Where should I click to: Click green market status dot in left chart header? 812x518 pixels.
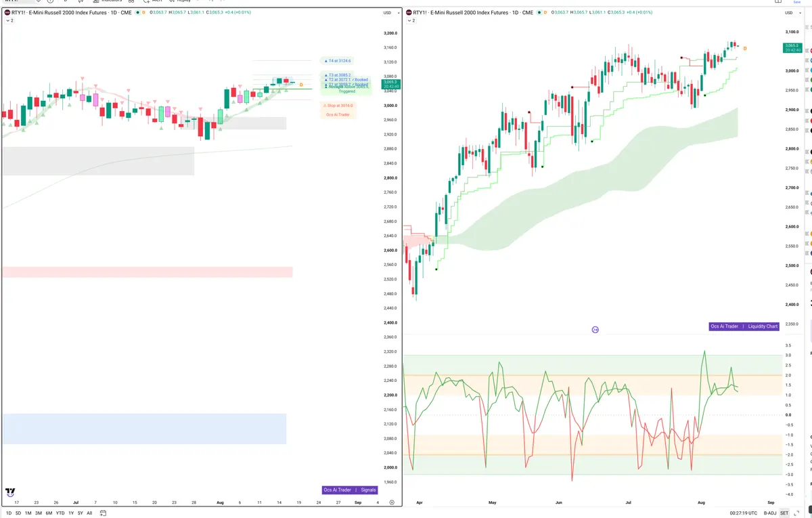137,12
